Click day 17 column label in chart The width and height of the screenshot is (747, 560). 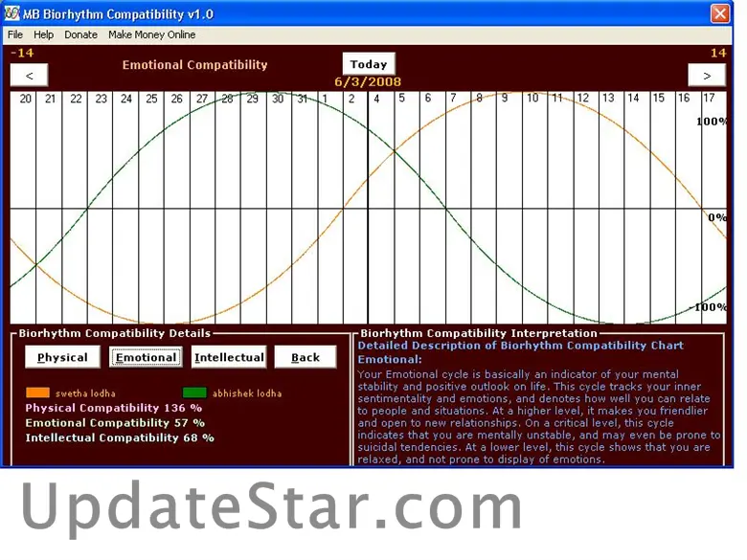coord(709,98)
